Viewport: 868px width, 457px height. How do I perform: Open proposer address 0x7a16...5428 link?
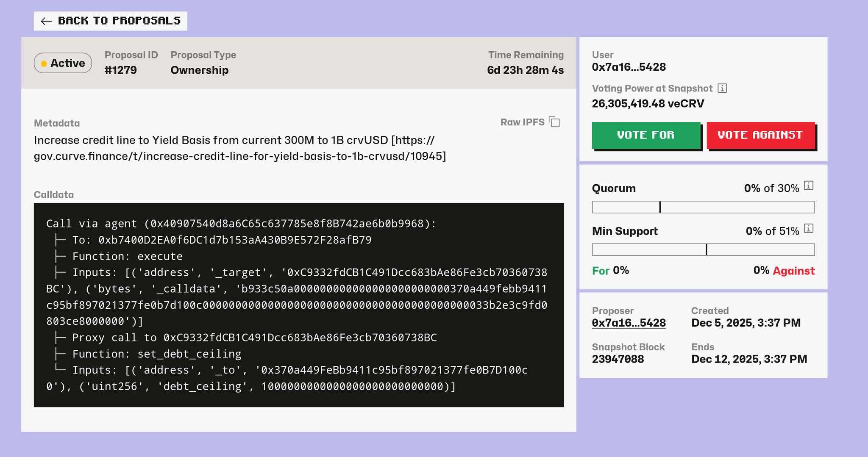[629, 323]
